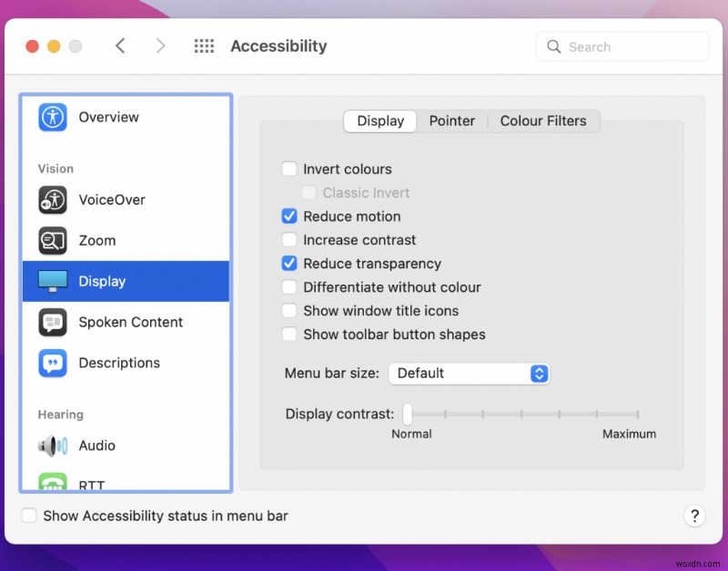The height and width of the screenshot is (571, 728).
Task: Click the back navigation arrow
Action: click(120, 45)
